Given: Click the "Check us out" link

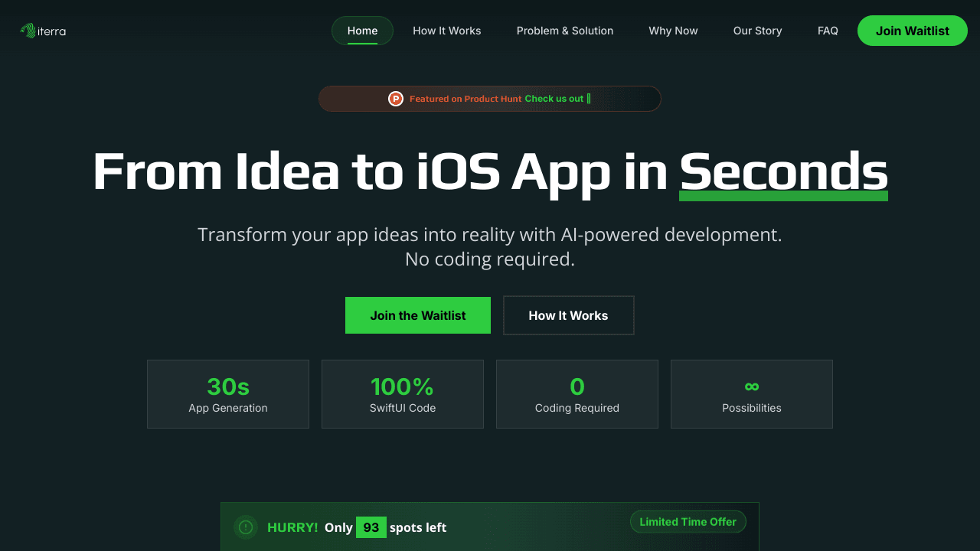Looking at the screenshot, I should pos(554,98).
